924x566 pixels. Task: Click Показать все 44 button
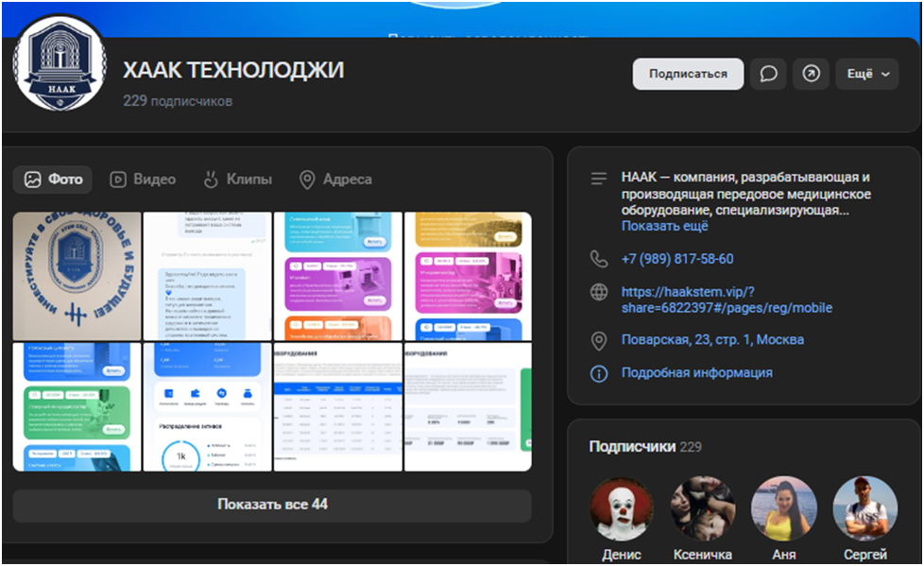[272, 505]
